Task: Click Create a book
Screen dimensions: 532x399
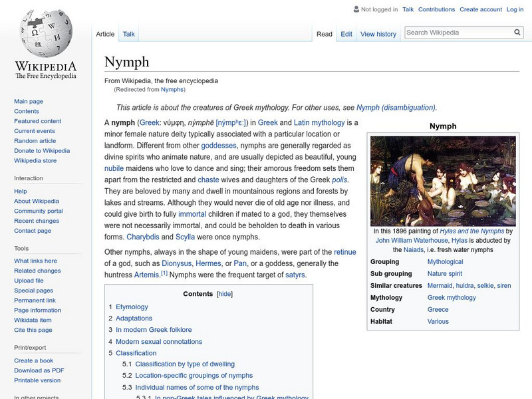Action: pos(34,360)
